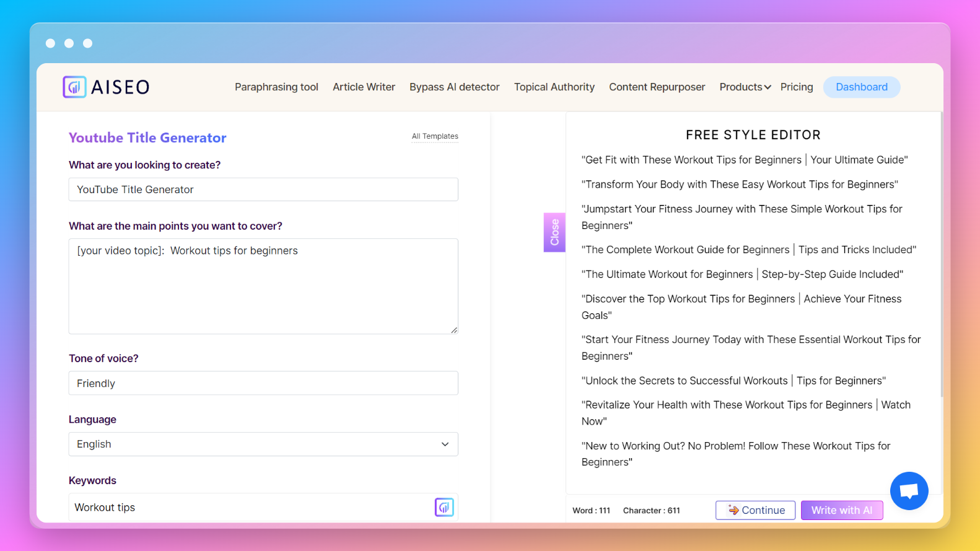Click the title 'Start Your Fitness Journey Today'
The height and width of the screenshot is (551, 980).
[751, 348]
